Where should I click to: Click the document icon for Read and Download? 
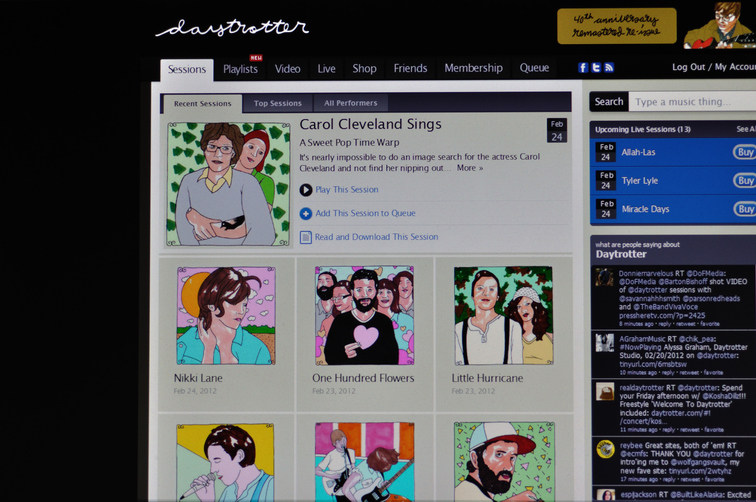pos(306,237)
